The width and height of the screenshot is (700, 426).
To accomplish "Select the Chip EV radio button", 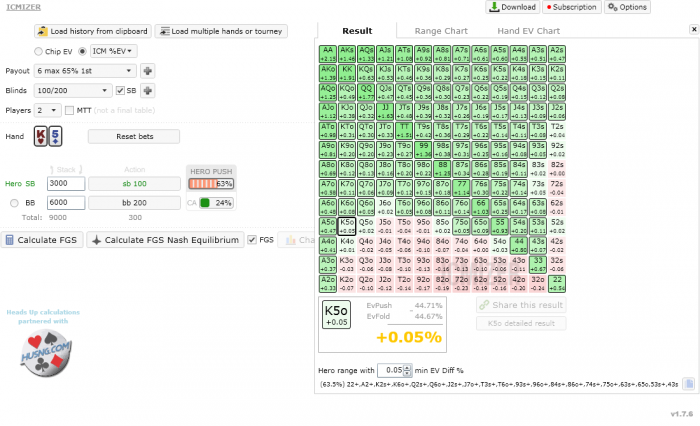I will click(x=38, y=51).
